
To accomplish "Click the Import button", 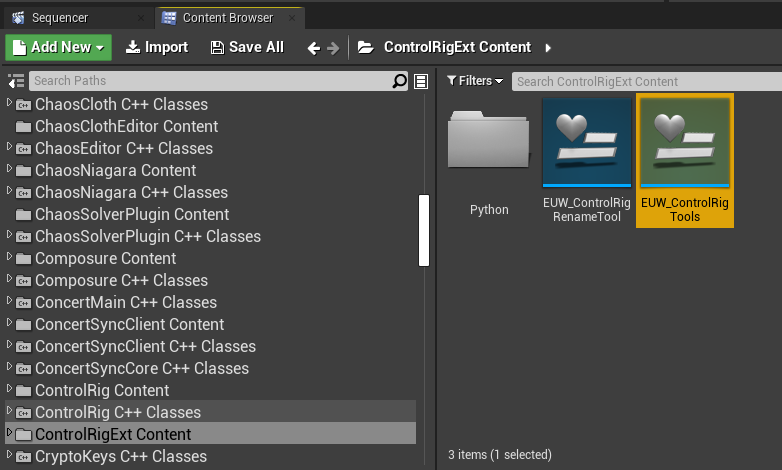I will pos(157,47).
